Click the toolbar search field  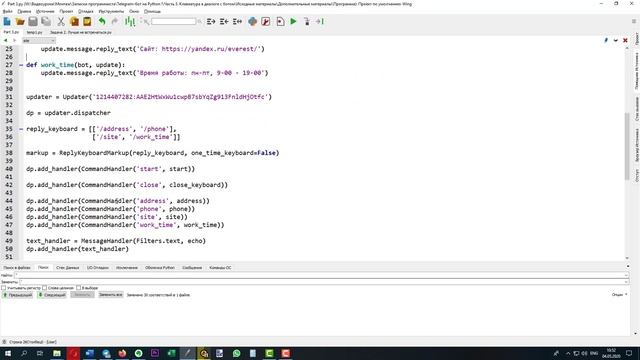pos(173,22)
